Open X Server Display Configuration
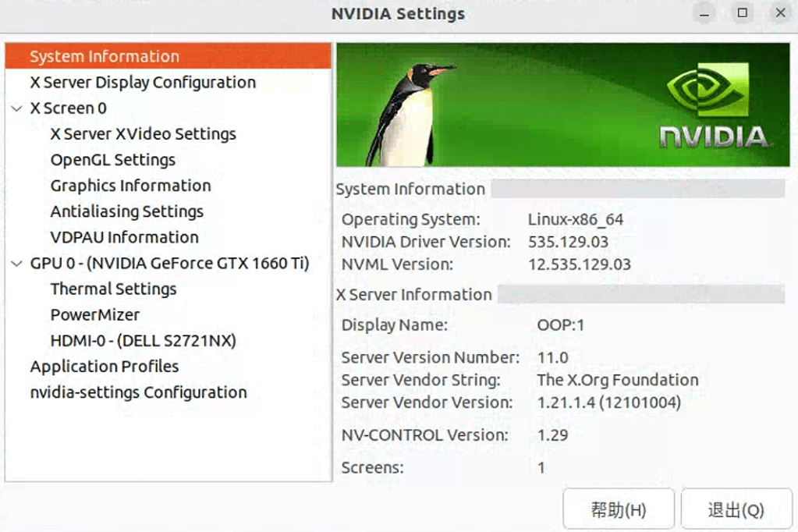 (x=142, y=82)
